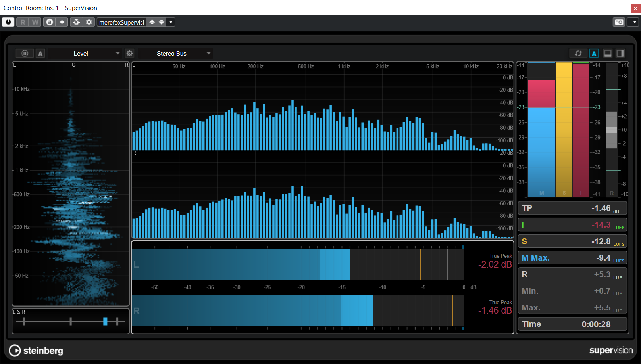Click the merefoxSupervisi preset name field

click(x=121, y=22)
